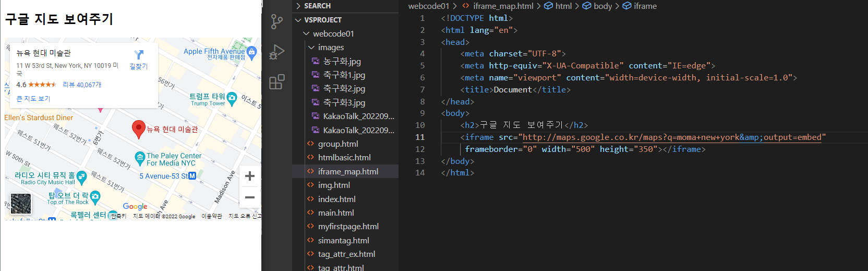Click the 길찾기 directions link
Image resolution: width=868 pixels, height=271 pixels.
pos(139,66)
